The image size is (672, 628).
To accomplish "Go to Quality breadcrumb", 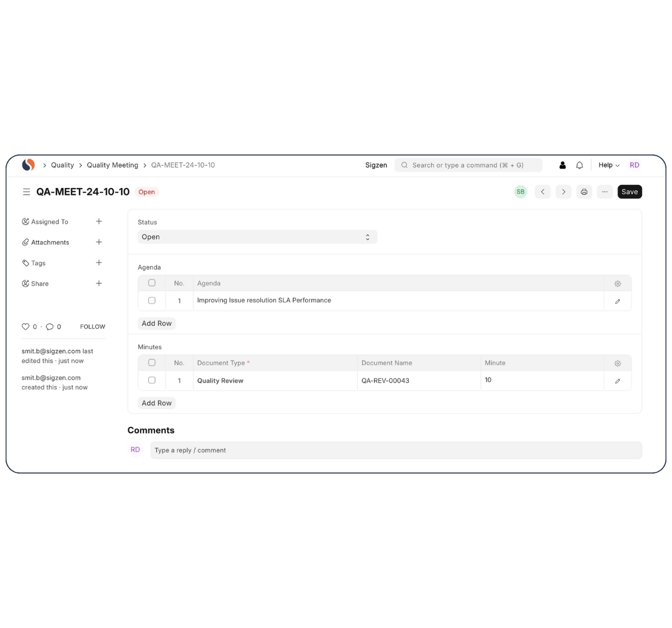I will click(62, 165).
